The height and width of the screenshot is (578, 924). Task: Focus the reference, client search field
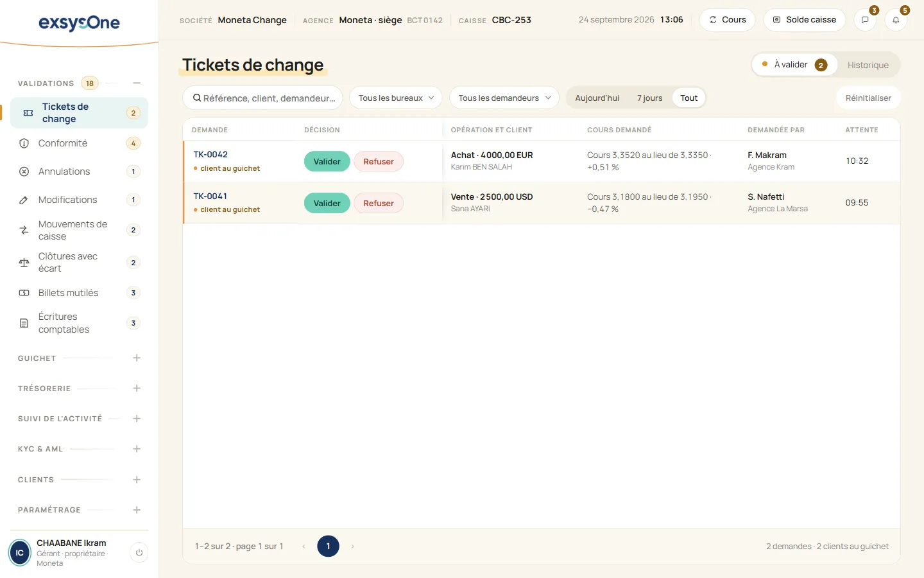(x=263, y=98)
